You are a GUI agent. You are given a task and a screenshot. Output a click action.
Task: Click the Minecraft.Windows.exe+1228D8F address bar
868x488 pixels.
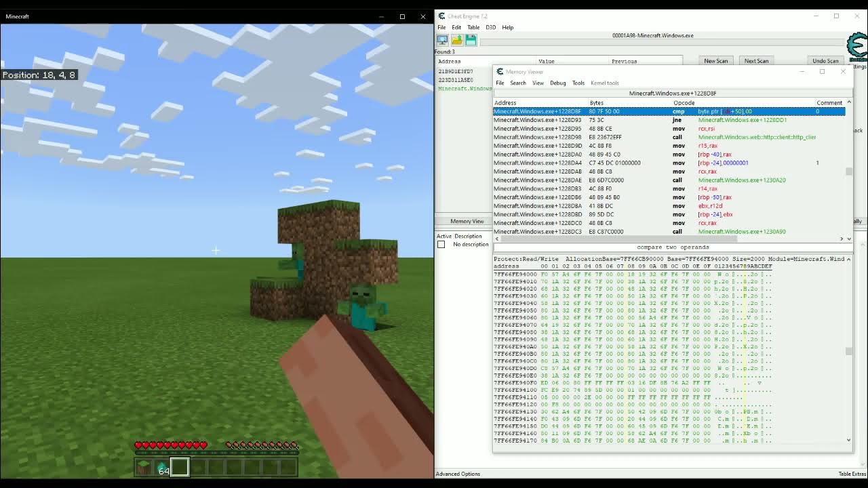click(673, 94)
